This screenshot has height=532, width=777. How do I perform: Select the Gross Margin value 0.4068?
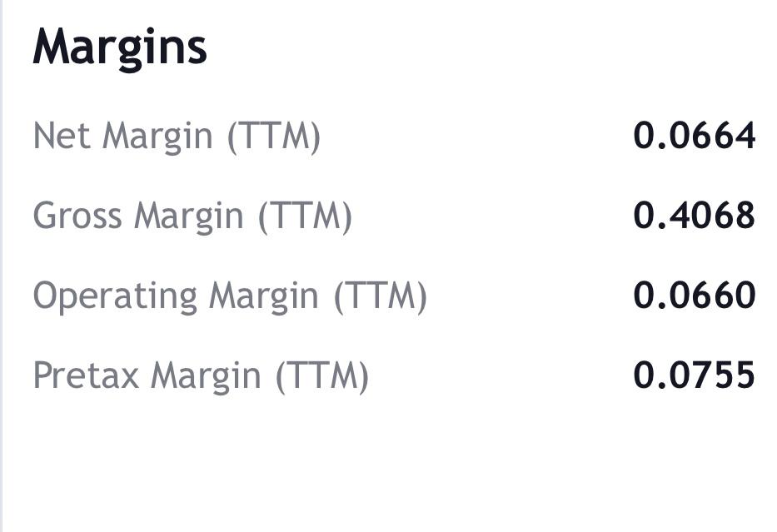[694, 216]
